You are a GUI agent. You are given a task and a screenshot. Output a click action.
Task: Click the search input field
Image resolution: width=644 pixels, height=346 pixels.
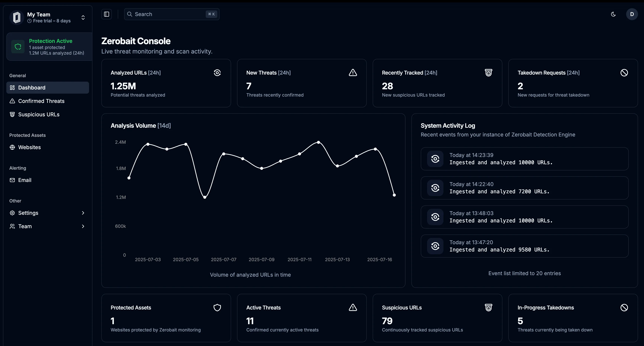[x=171, y=14]
